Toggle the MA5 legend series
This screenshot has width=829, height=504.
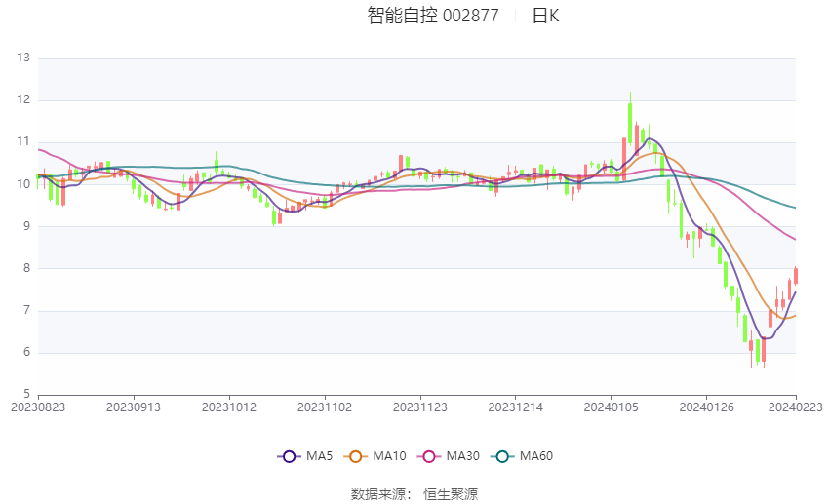click(x=305, y=456)
